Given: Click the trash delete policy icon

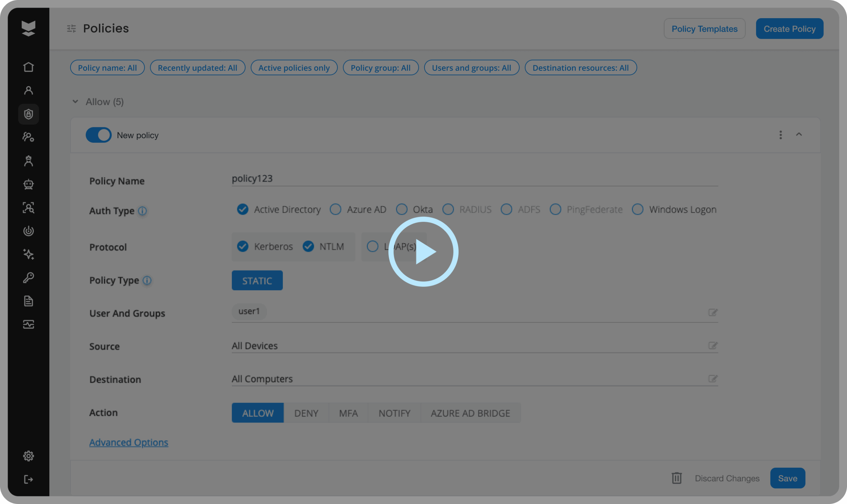Looking at the screenshot, I should tap(676, 478).
